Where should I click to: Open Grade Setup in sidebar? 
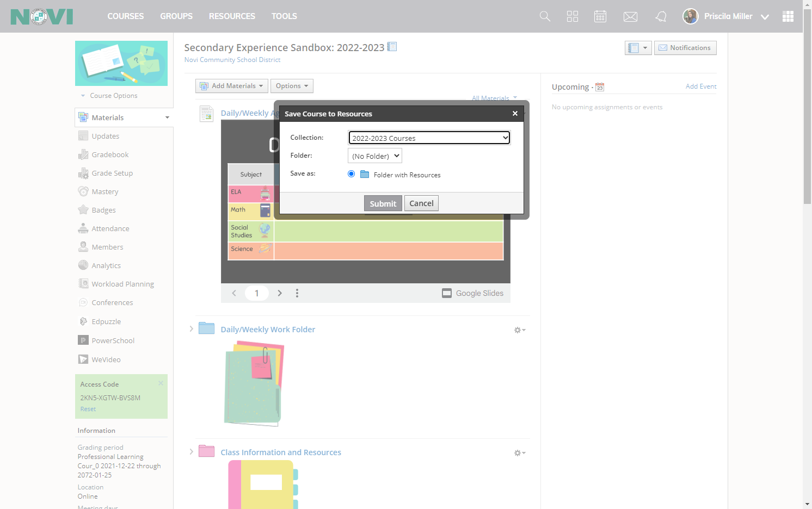[x=112, y=173]
